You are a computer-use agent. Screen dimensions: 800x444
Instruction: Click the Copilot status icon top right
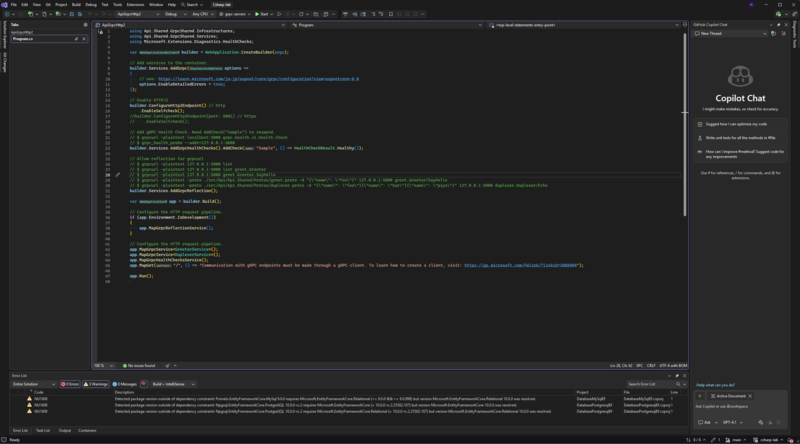[779, 14]
